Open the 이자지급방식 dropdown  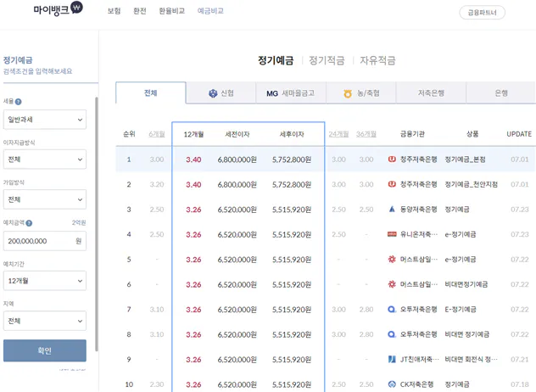(45, 160)
